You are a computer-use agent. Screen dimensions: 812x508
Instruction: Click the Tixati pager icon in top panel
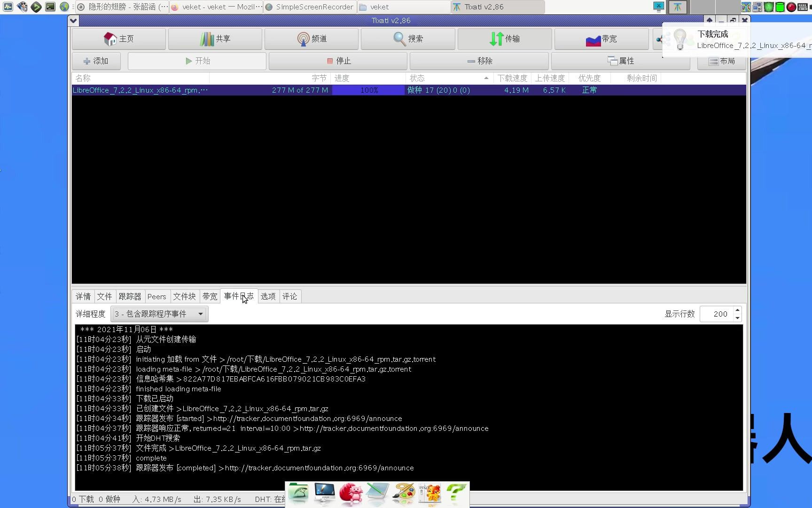point(678,7)
